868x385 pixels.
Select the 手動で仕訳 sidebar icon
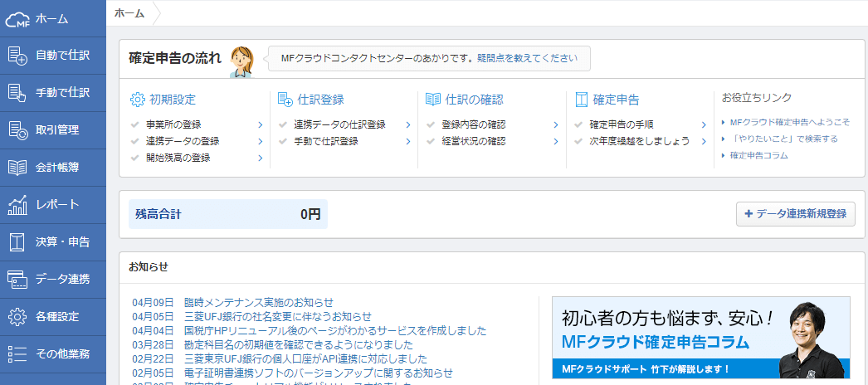tap(17, 93)
